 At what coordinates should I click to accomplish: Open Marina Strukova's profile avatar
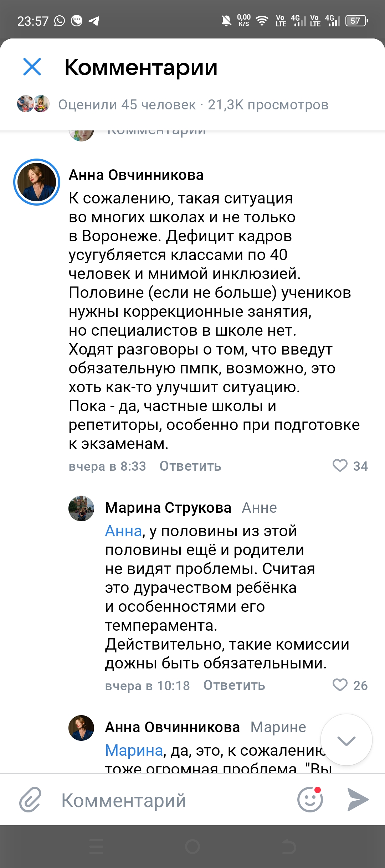click(81, 508)
